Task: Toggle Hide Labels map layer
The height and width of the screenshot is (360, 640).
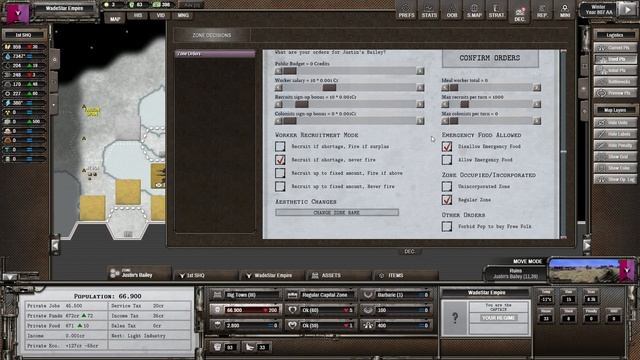Action: tap(615, 134)
